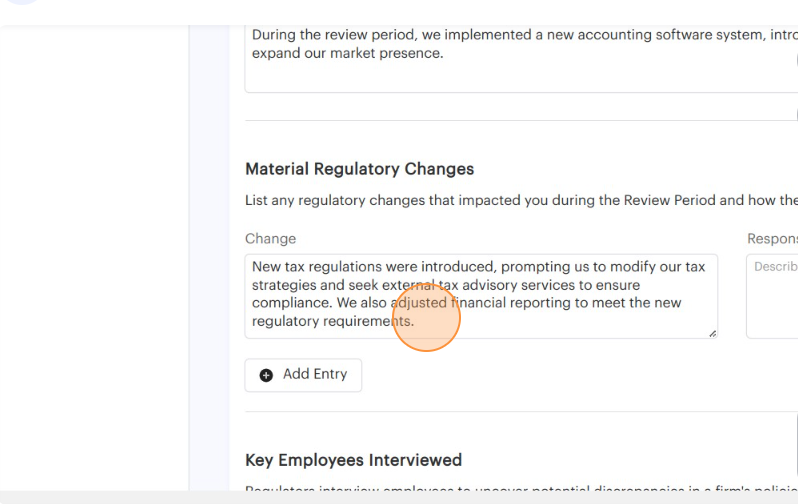Viewport: 798px width, 504px height.
Task: Click the Change field label
Action: 270,239
